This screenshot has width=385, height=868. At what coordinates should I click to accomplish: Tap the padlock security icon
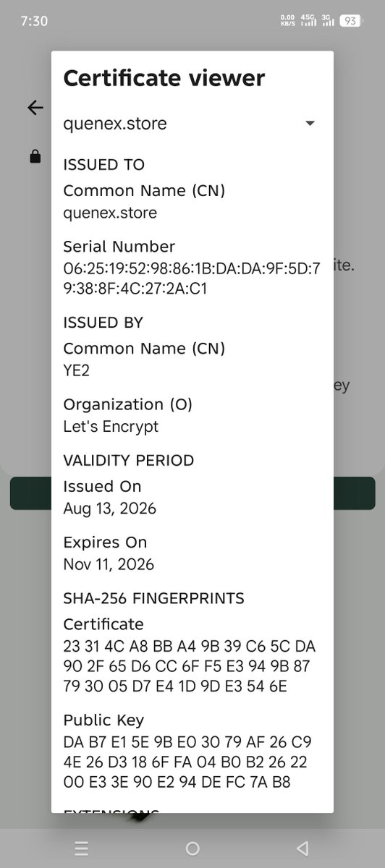click(35, 156)
